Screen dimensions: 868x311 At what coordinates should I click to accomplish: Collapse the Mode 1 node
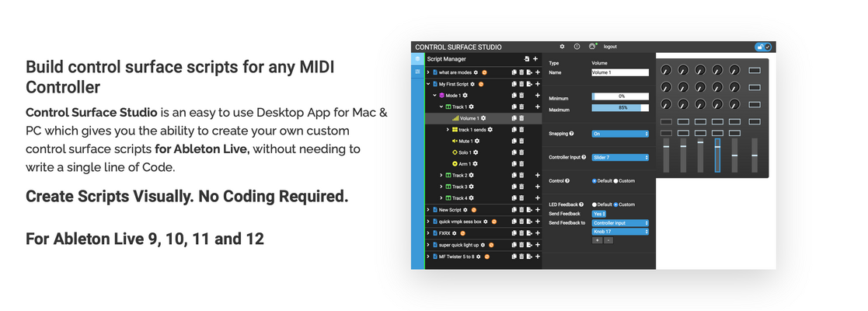tap(435, 95)
